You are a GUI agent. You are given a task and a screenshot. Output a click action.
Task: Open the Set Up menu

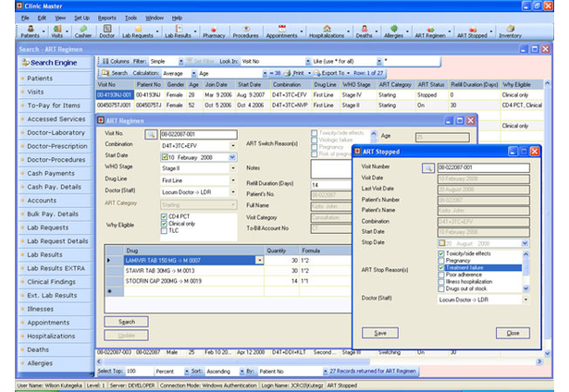coord(81,18)
